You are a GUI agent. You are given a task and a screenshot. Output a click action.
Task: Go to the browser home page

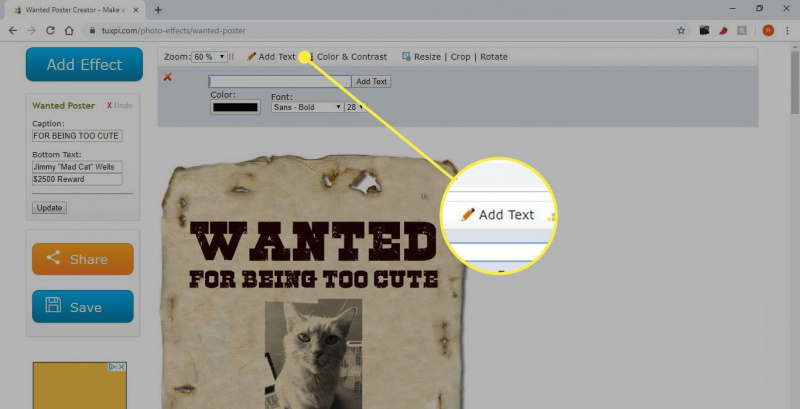pos(69,31)
